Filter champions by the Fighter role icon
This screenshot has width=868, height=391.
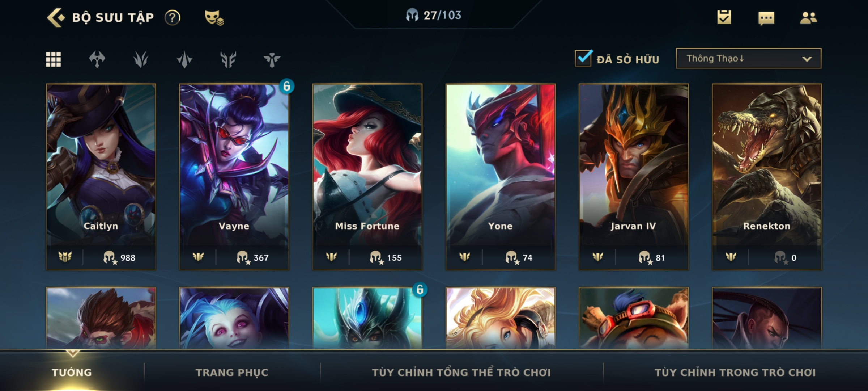tap(97, 59)
